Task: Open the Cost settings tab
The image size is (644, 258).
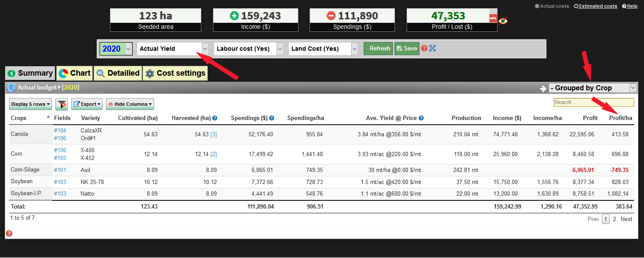Action: [175, 73]
